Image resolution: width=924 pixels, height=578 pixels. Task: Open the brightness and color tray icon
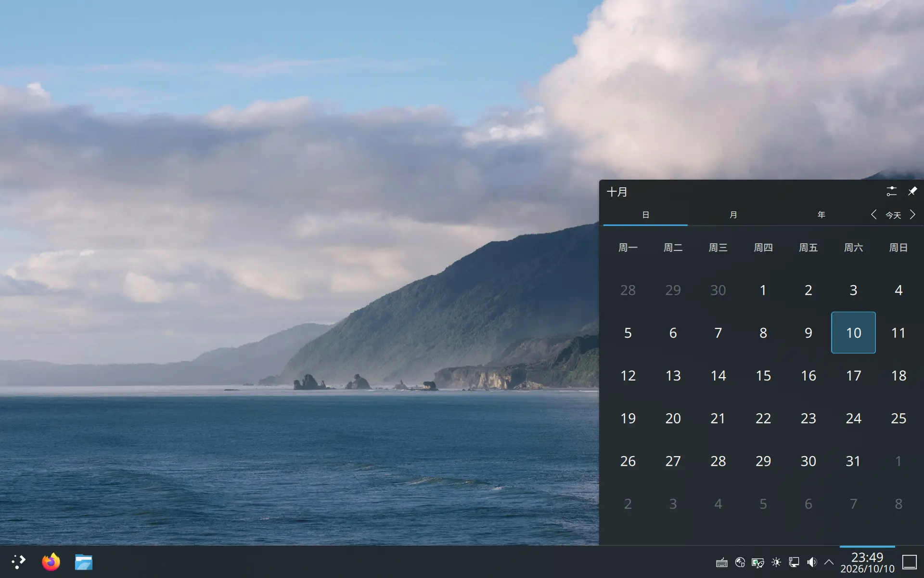[x=776, y=563]
